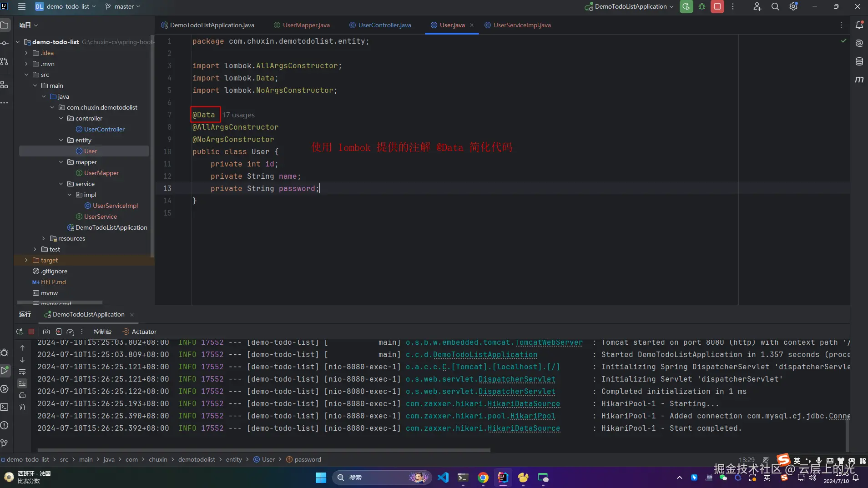Open Search Everywhere magnifier

pos(775,6)
